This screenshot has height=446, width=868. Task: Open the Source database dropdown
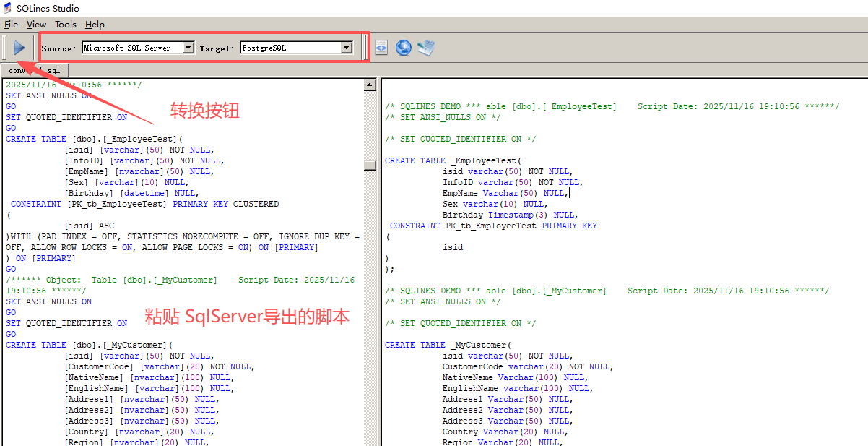(x=137, y=47)
